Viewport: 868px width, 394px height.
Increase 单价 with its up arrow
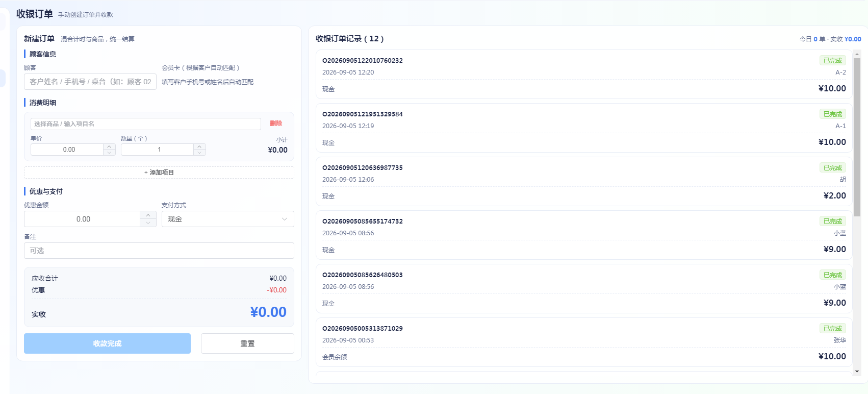(109, 146)
